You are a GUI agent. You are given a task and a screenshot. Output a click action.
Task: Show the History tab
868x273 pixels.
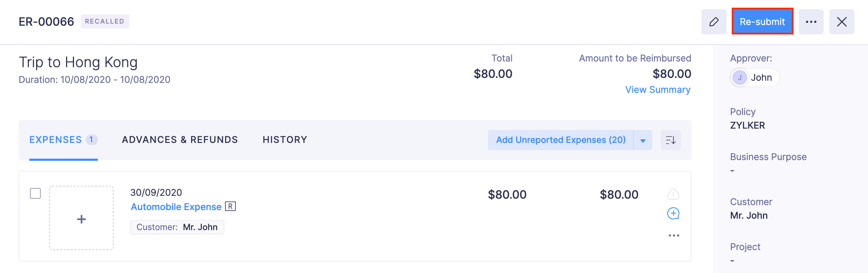pyautogui.click(x=285, y=140)
